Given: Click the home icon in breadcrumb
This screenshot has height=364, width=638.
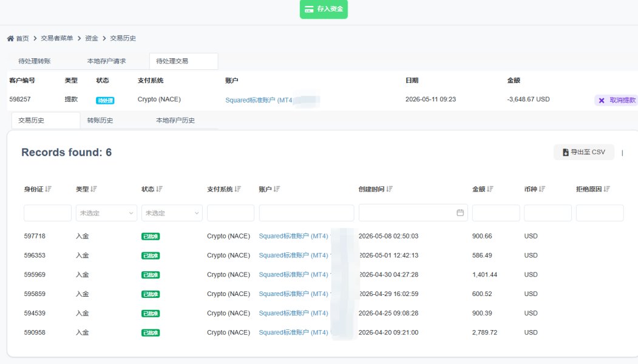Looking at the screenshot, I should point(10,38).
